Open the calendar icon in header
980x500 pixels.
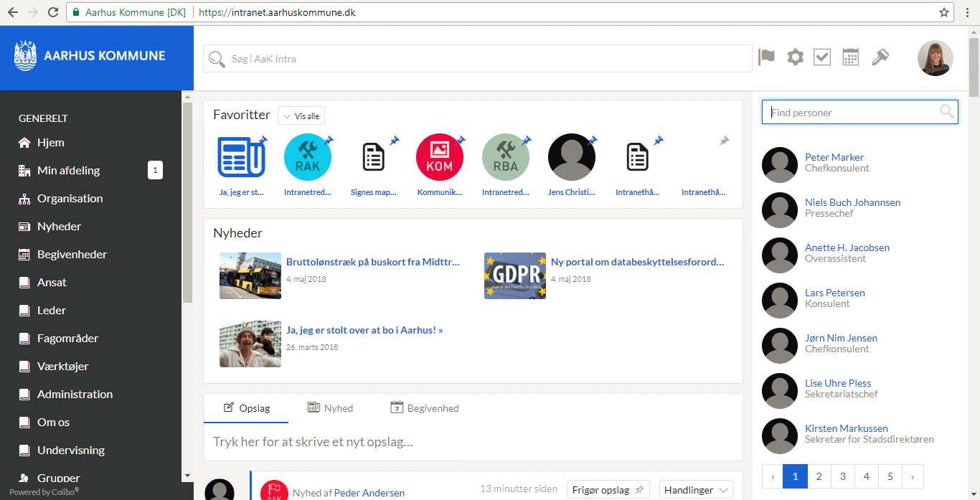coord(850,57)
